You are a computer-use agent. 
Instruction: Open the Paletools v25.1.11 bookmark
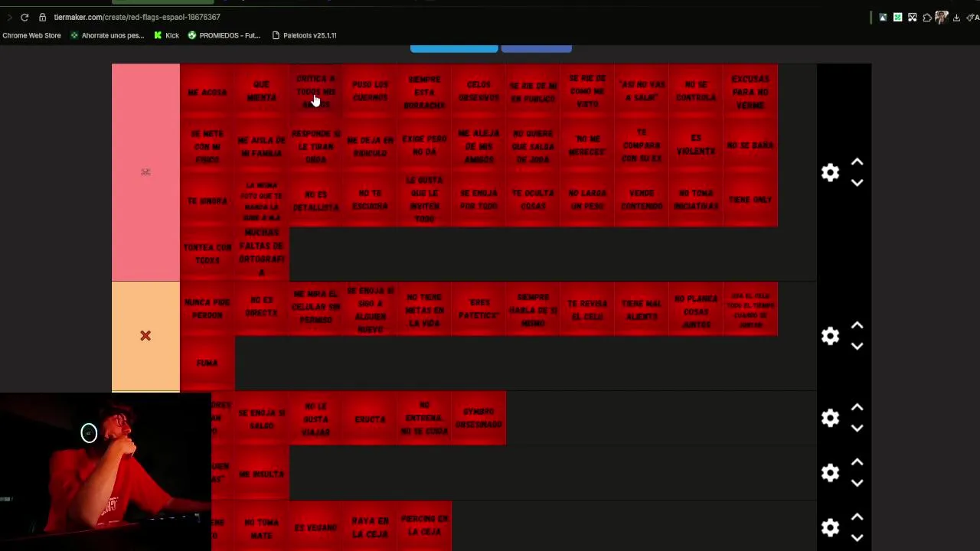click(x=305, y=35)
